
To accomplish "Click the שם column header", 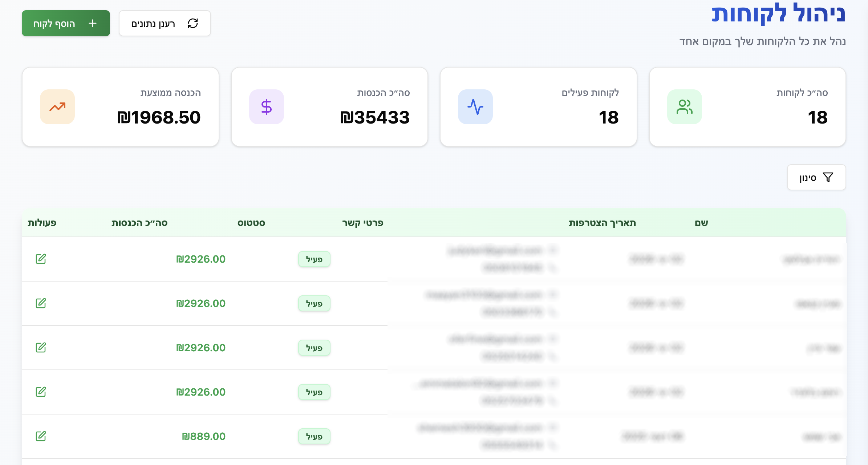I will point(701,223).
